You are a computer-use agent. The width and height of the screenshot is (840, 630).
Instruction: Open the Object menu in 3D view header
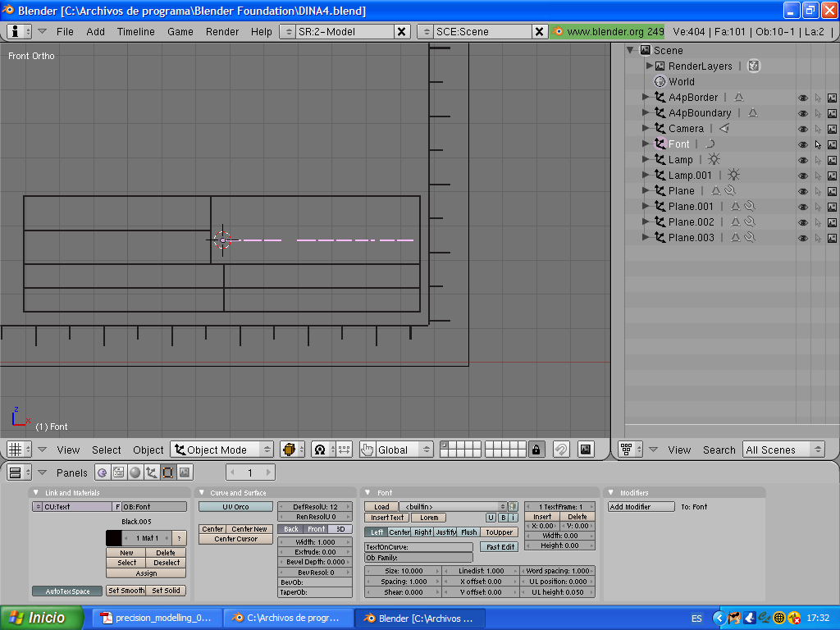[x=148, y=450]
